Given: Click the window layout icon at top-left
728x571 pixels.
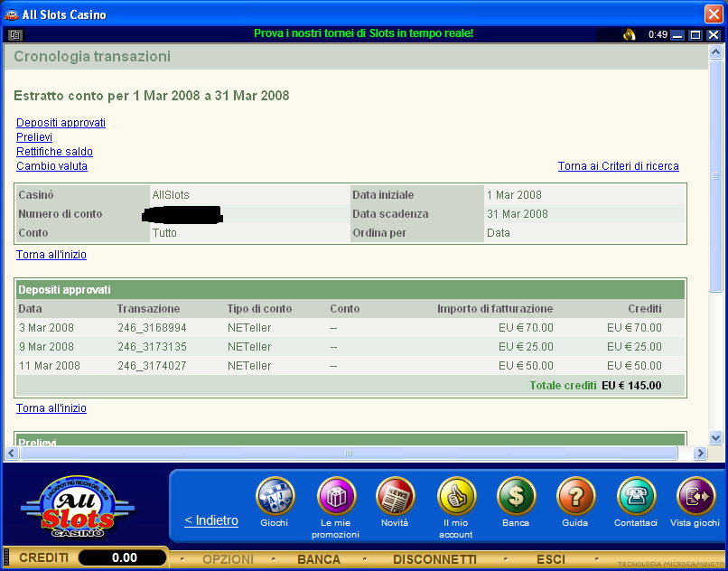Looking at the screenshot, I should (15, 35).
